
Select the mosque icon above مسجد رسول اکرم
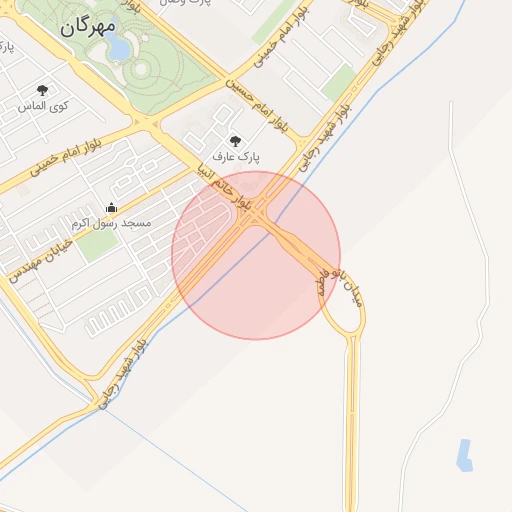tap(111, 207)
